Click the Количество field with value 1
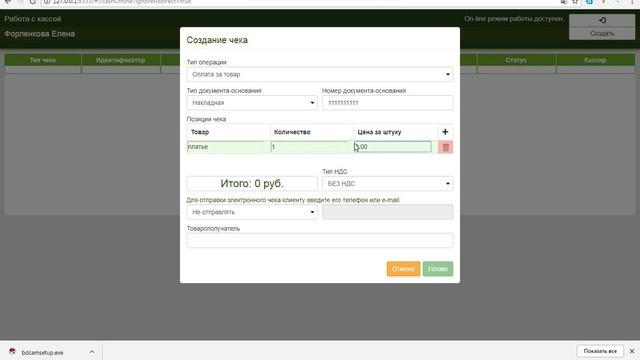Viewport: 640px width, 360px height. point(309,147)
